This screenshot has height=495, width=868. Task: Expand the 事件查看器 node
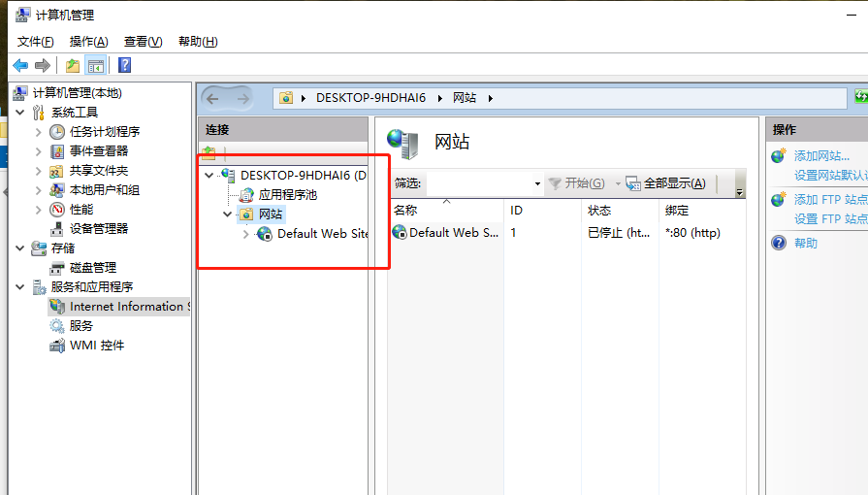[x=38, y=151]
